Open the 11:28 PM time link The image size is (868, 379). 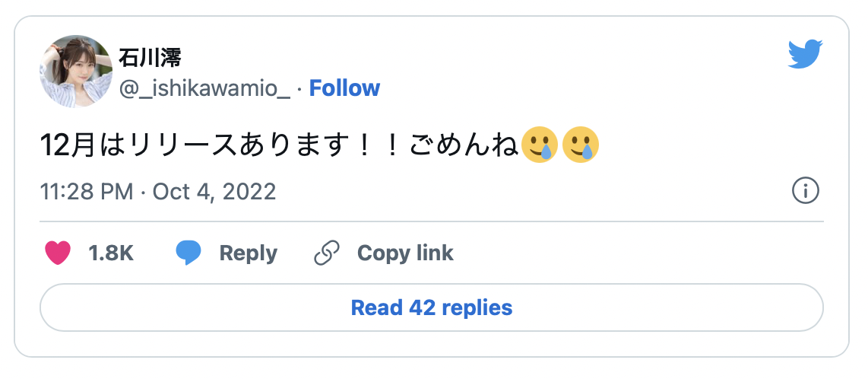pos(87,191)
